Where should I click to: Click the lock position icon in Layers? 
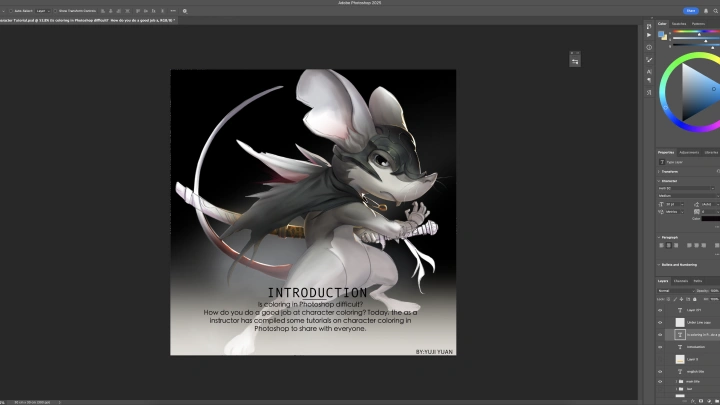coord(681,299)
